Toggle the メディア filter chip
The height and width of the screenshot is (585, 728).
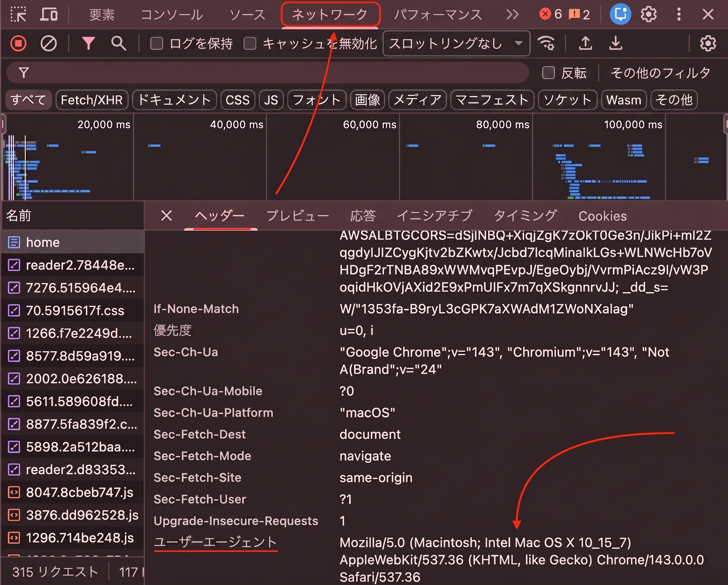pos(418,100)
